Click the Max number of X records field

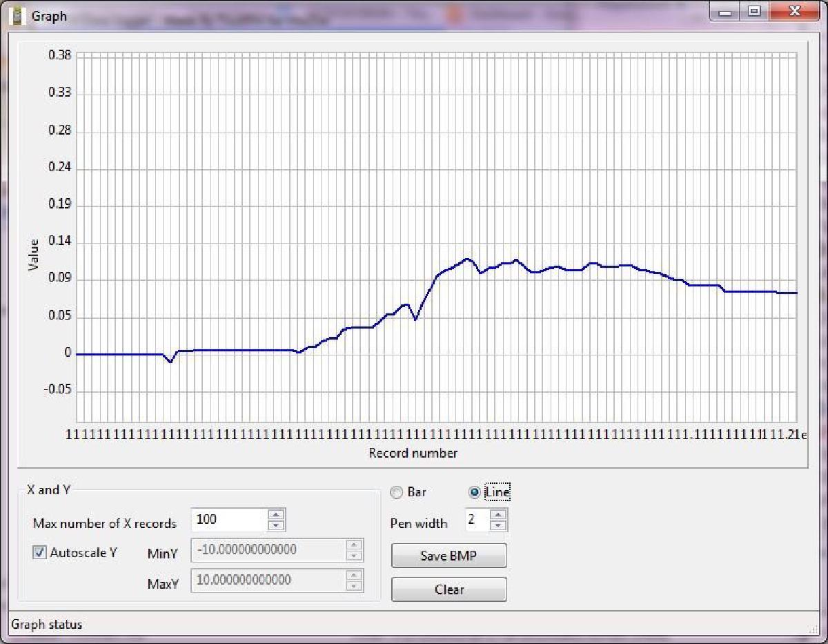click(228, 520)
